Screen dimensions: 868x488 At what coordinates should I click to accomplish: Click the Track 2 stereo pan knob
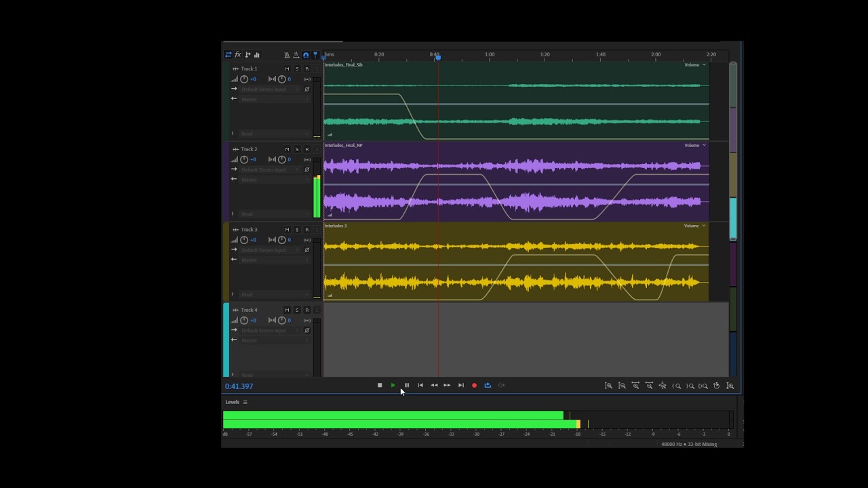tap(281, 159)
